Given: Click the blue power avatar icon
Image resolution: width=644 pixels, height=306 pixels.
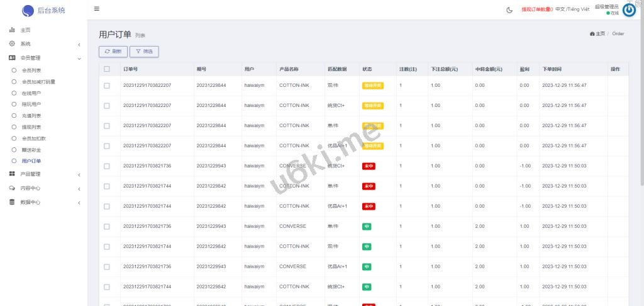Looking at the screenshot, I should pyautogui.click(x=629, y=9).
